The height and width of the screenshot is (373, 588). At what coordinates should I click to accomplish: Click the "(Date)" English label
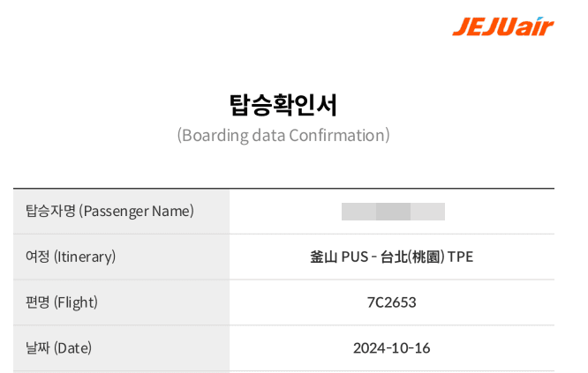coord(72,347)
